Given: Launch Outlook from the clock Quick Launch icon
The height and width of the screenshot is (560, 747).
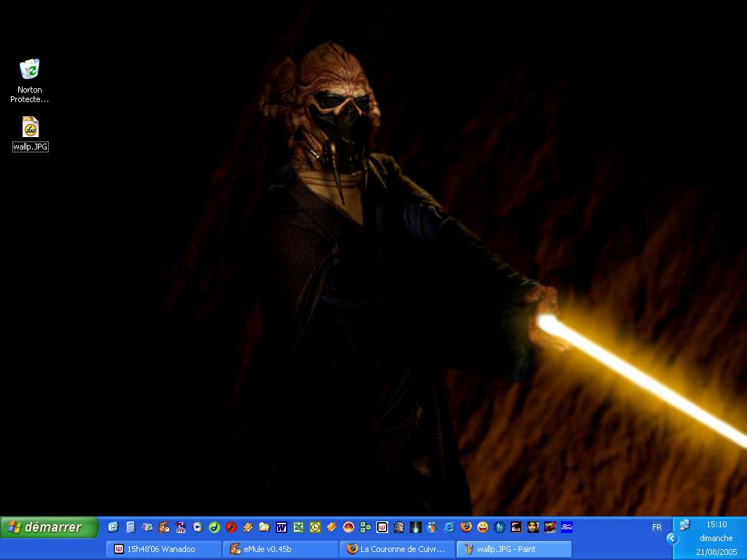Looking at the screenshot, I should tap(315, 527).
